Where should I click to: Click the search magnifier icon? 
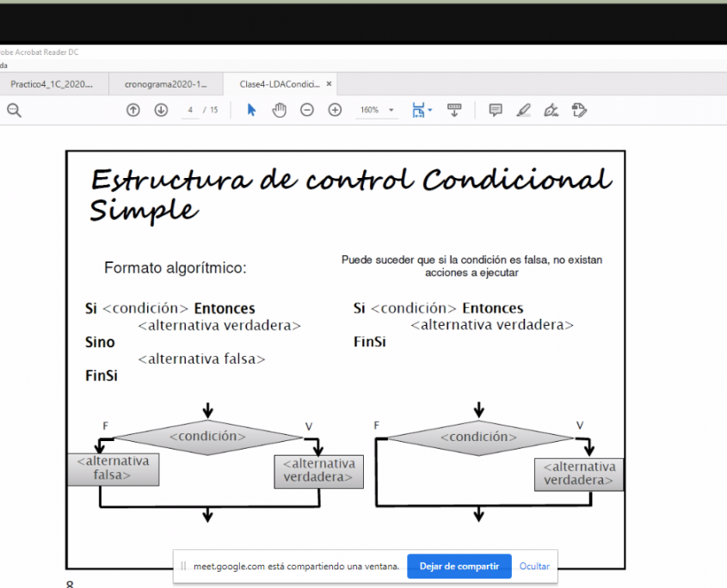click(x=14, y=110)
